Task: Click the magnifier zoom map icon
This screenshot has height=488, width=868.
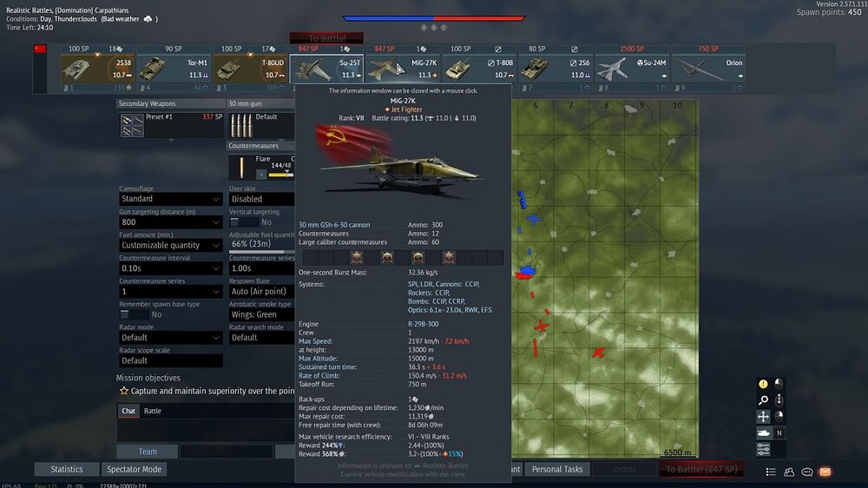Action: pos(763,400)
